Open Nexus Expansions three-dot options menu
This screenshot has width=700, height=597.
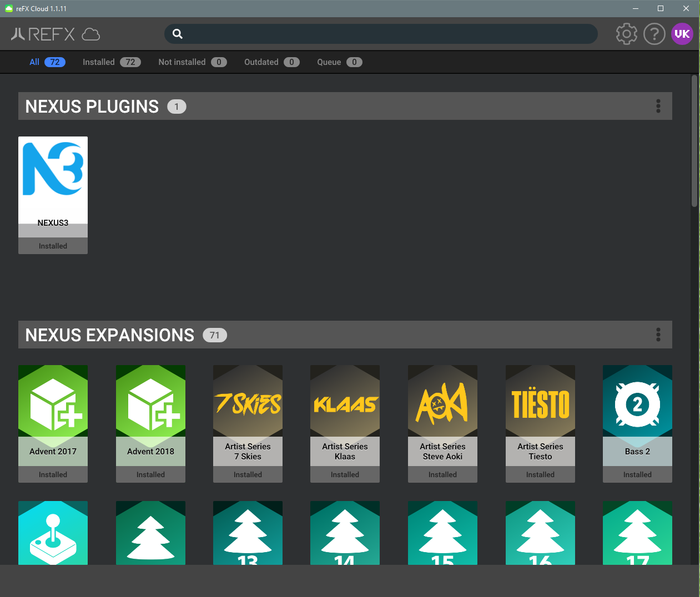[x=658, y=335]
